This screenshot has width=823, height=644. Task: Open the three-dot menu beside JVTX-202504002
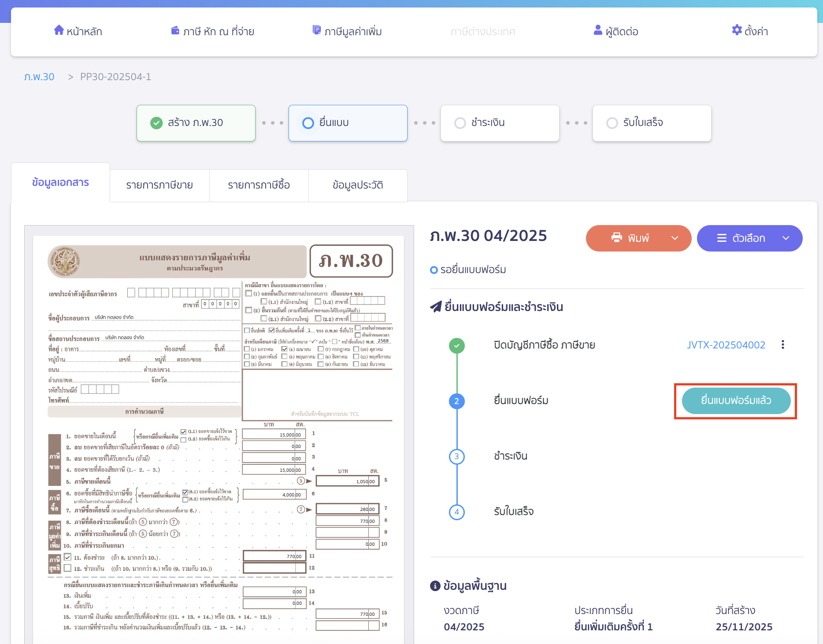pos(782,345)
